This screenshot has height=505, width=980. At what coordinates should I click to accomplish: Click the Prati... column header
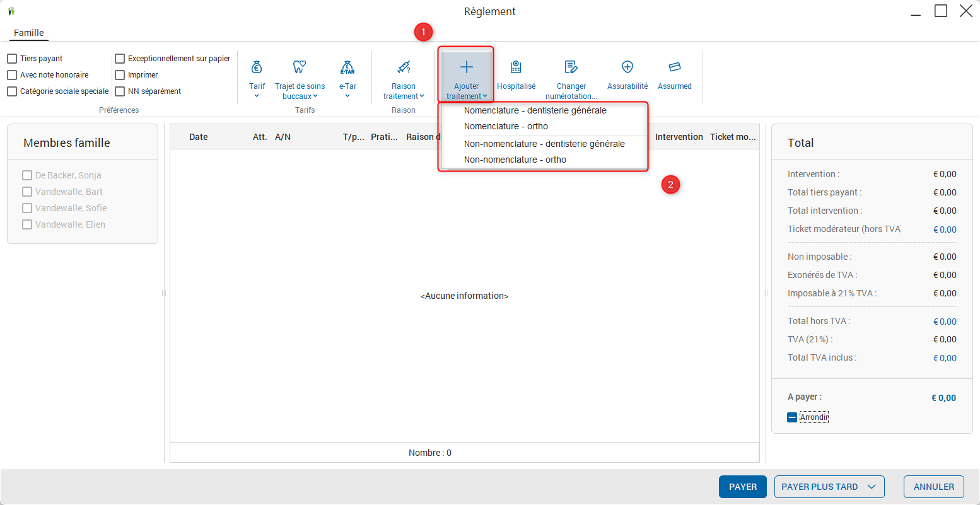point(384,137)
